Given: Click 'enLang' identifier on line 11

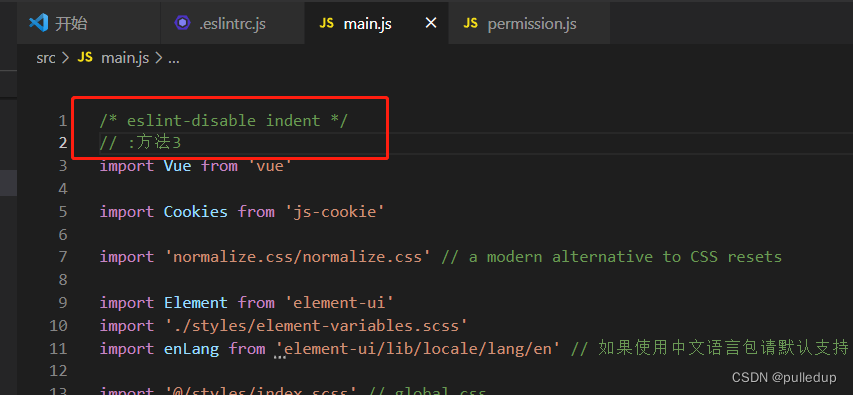Looking at the screenshot, I should pyautogui.click(x=191, y=348).
